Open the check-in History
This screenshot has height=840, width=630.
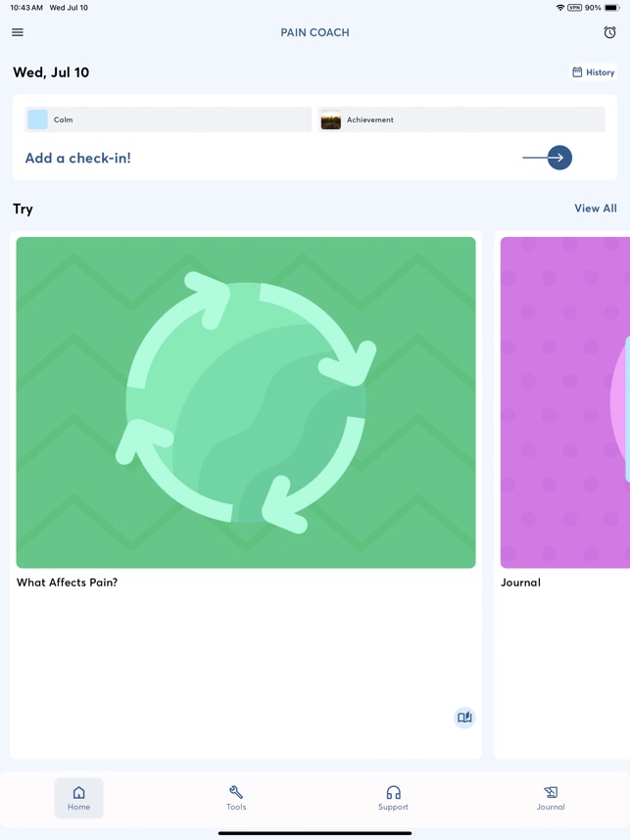pos(593,72)
